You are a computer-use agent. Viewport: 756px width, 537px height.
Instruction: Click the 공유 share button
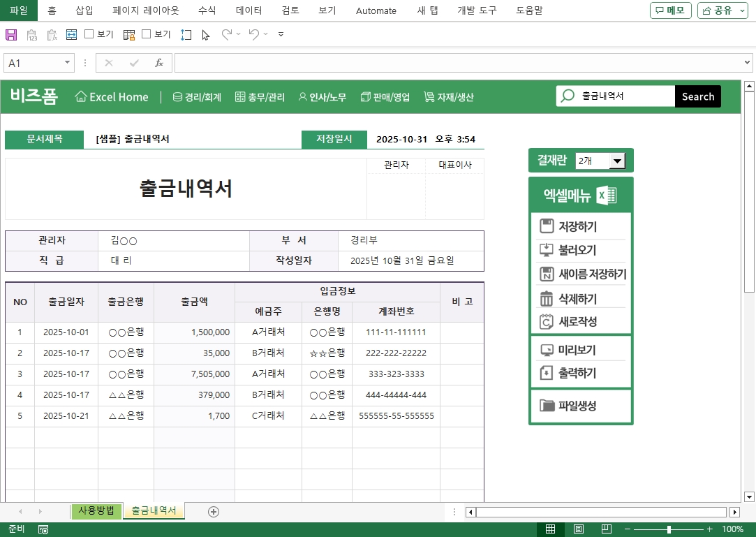pyautogui.click(x=718, y=10)
